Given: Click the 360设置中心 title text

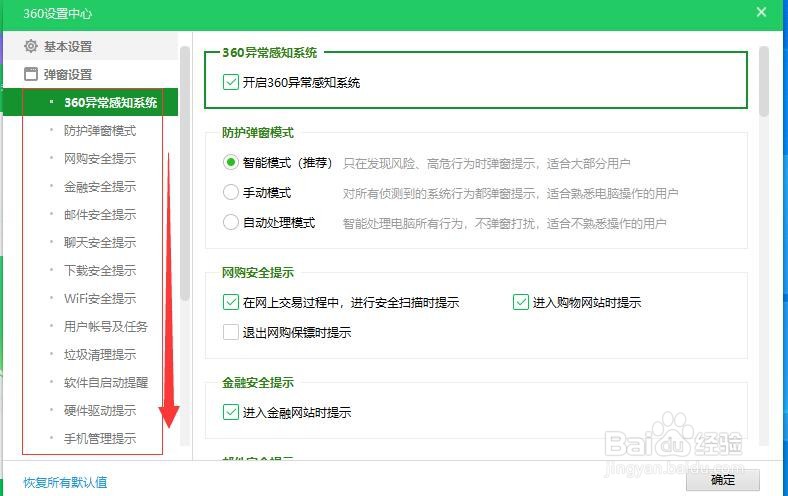Looking at the screenshot, I should click(57, 14).
